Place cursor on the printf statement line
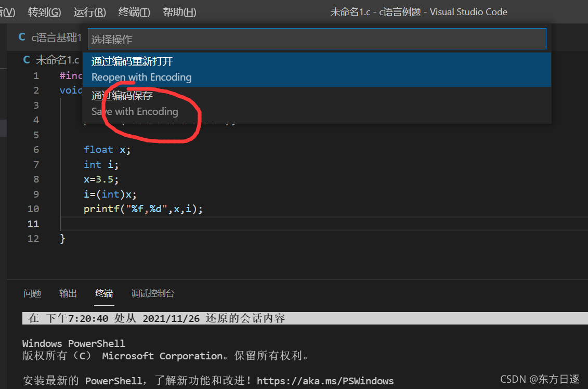This screenshot has width=588, height=389. pyautogui.click(x=143, y=209)
